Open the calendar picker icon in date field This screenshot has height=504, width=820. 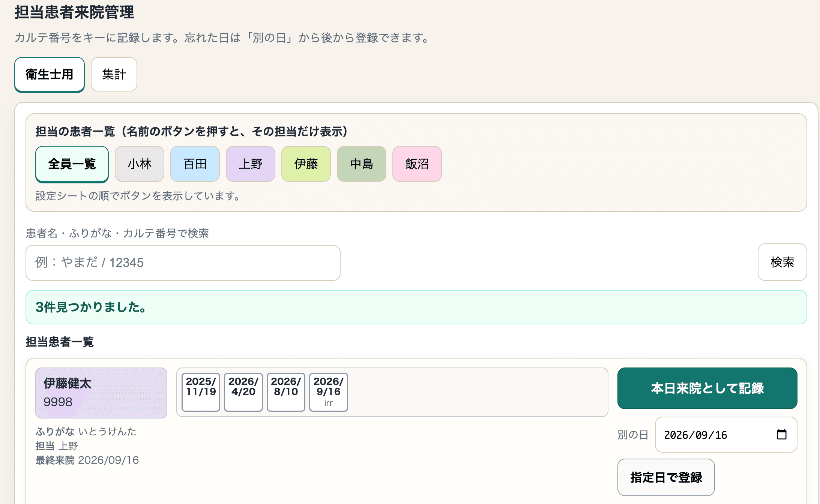(x=781, y=435)
